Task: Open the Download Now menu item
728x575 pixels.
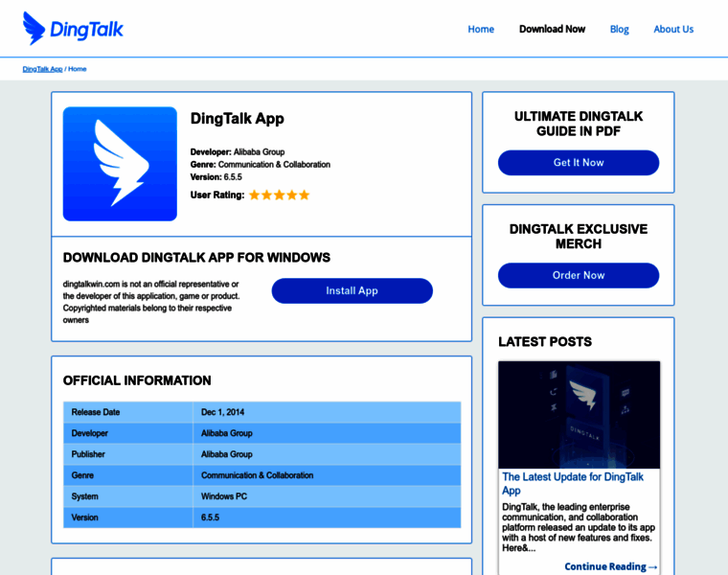Action: (x=552, y=30)
